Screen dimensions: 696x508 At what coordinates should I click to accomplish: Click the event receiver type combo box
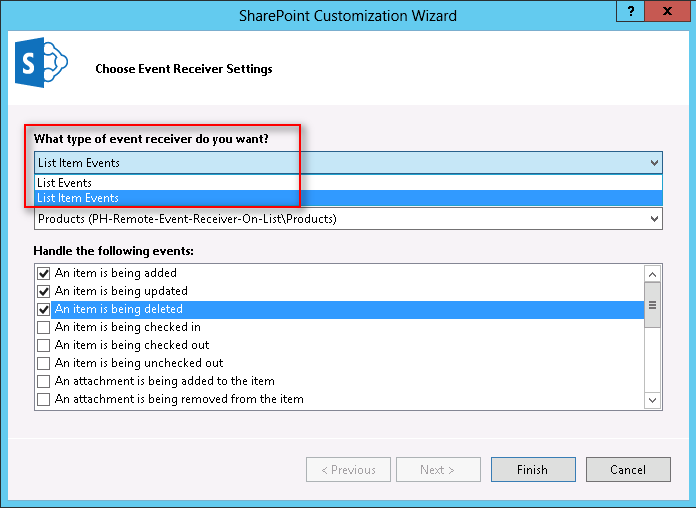click(x=348, y=163)
